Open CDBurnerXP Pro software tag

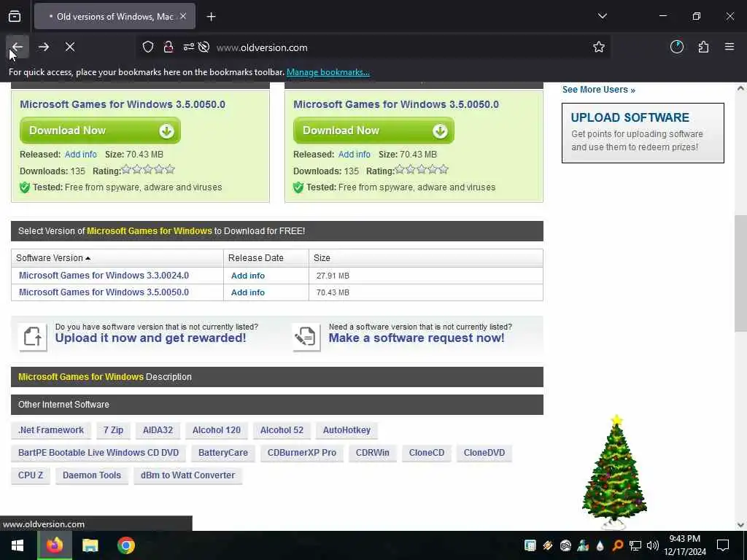click(x=301, y=452)
